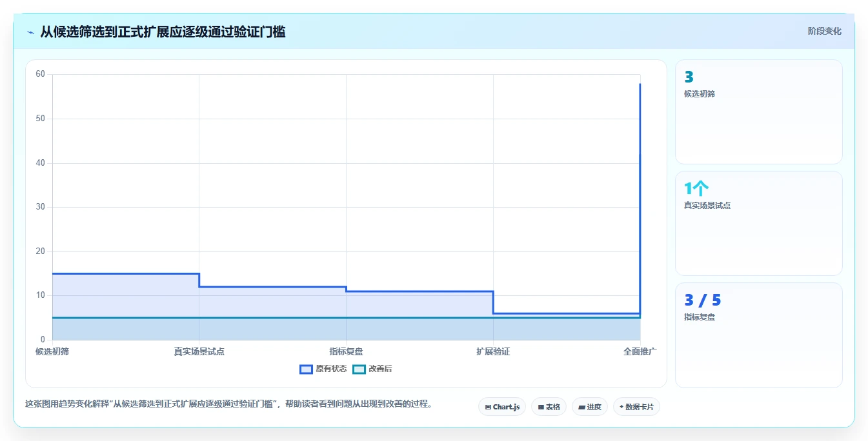
Task: Click the x-axis label 候选初筛
Action: (52, 351)
